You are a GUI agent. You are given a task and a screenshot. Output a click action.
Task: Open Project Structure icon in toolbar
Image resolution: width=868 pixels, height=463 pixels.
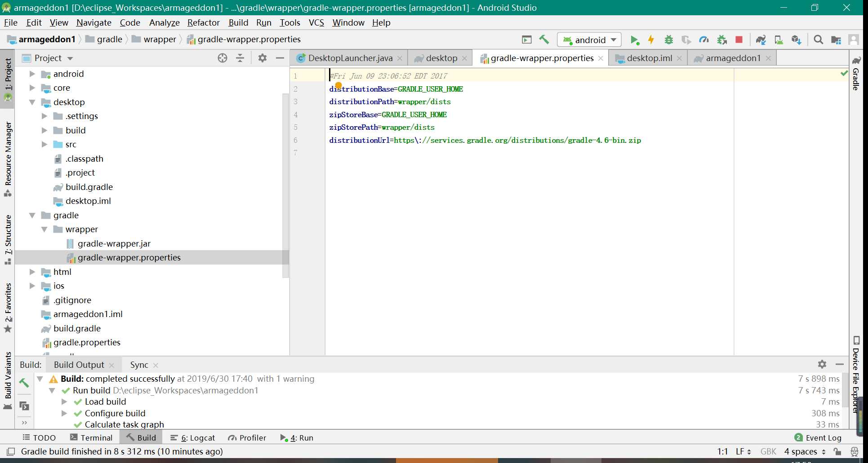[836, 40]
